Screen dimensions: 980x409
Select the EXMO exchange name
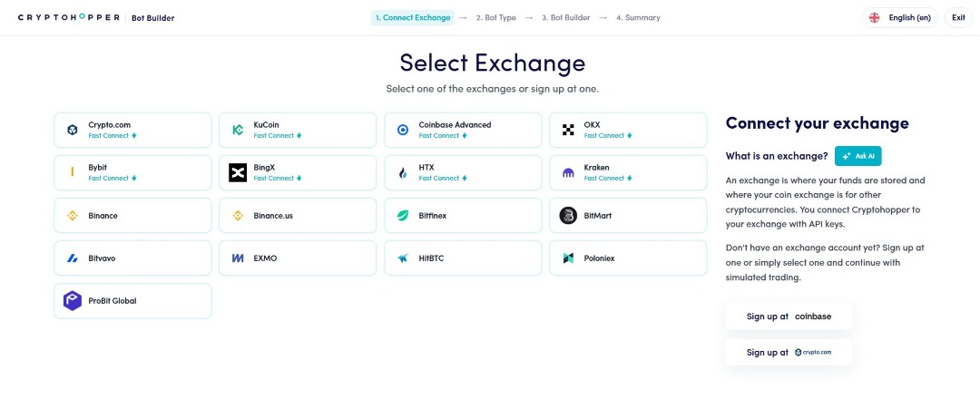point(265,258)
